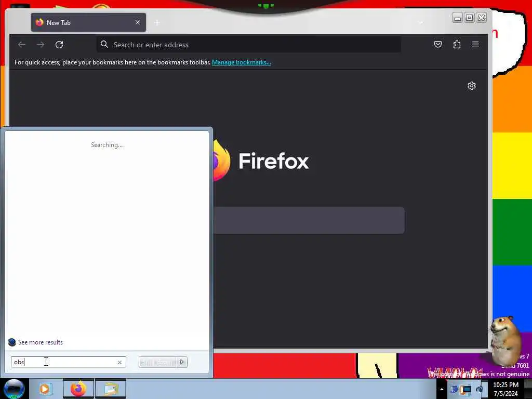
Task: Open the taskbar clock and date
Action: [x=506, y=389]
